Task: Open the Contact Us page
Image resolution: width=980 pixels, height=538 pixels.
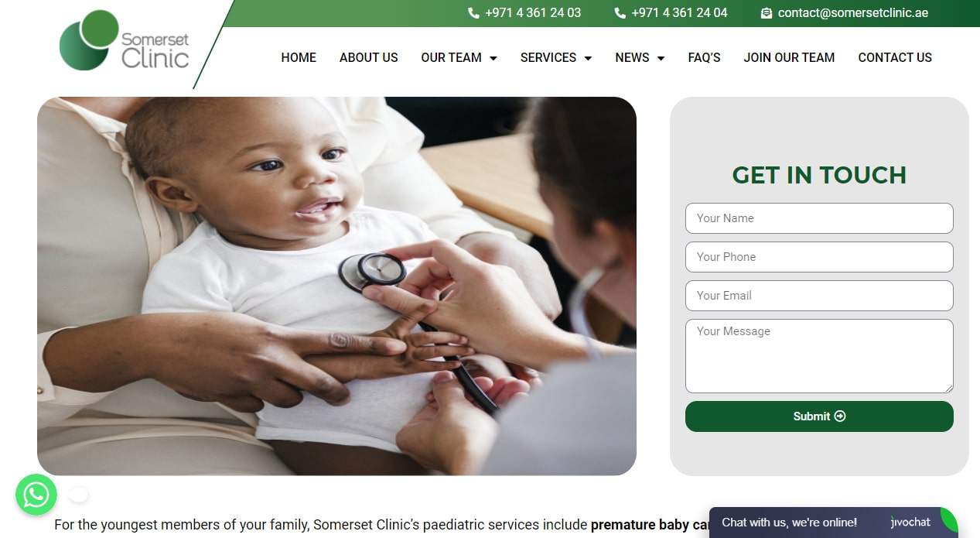Action: [x=895, y=58]
